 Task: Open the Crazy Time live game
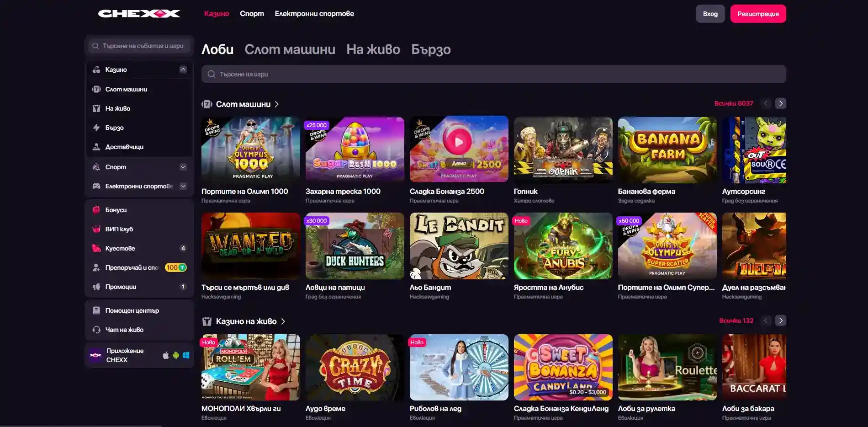click(x=355, y=368)
